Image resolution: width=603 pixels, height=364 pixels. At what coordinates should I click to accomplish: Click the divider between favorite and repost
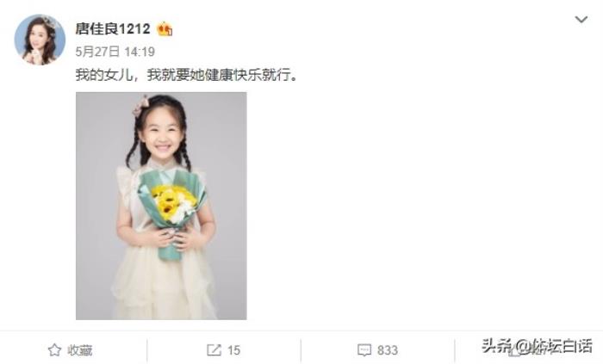point(147,351)
